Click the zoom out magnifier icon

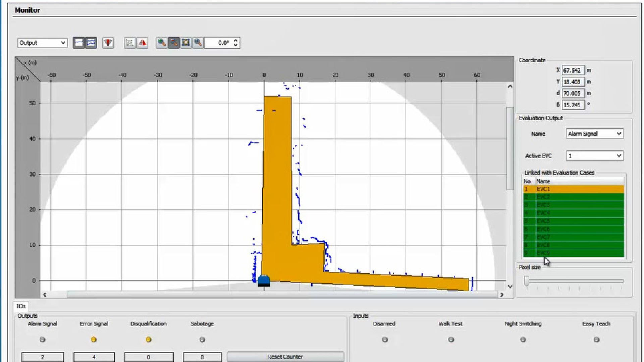coord(173,43)
